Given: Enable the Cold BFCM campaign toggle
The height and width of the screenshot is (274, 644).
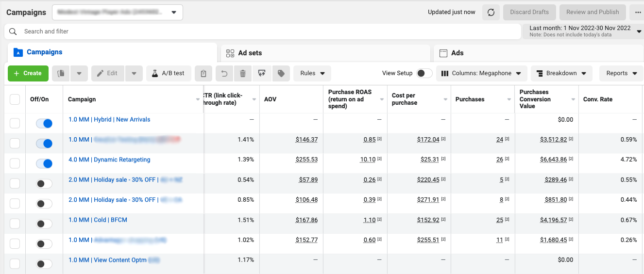Looking at the screenshot, I should point(44,224).
